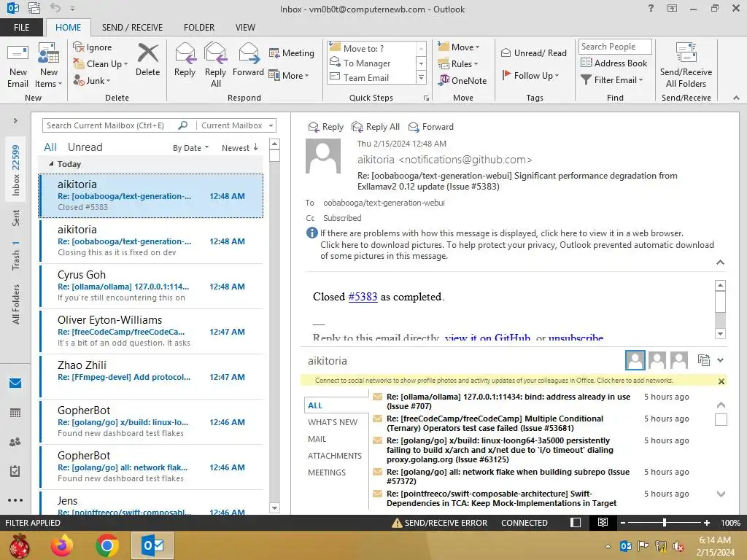Expand the folder pane

(15, 121)
